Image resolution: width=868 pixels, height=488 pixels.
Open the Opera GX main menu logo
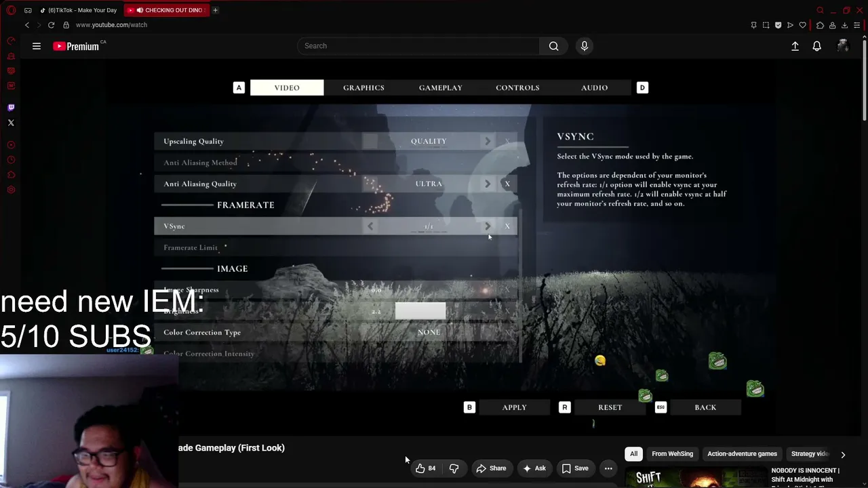pos(11,10)
